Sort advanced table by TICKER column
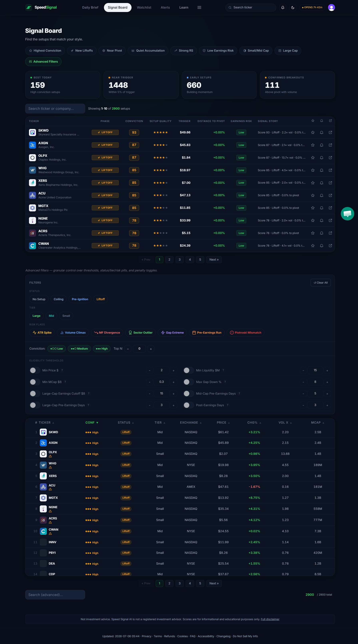 [x=46, y=422]
